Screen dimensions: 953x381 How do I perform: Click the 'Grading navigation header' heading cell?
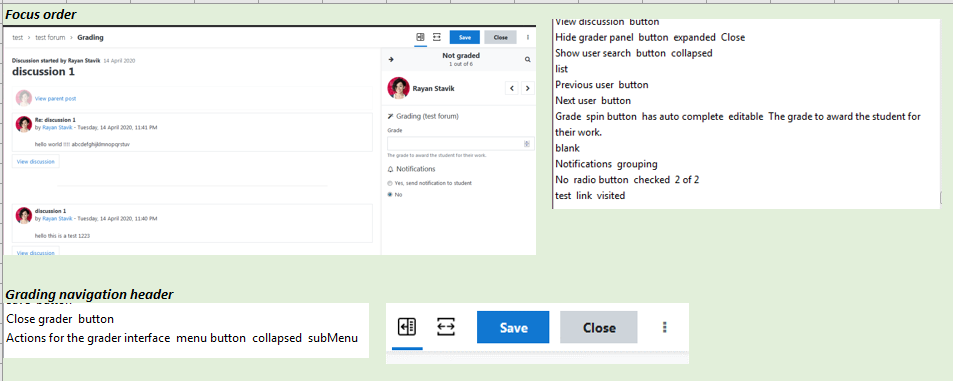click(89, 295)
